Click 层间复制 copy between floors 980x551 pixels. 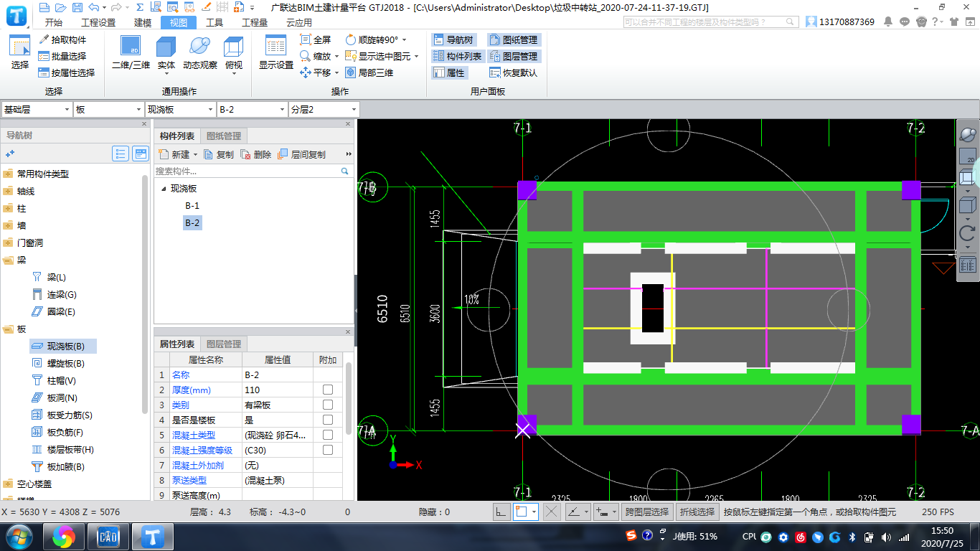click(302, 154)
